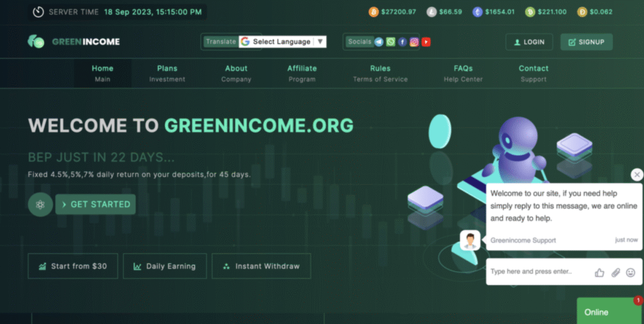Click the Dogecoin price icon

coord(582,12)
